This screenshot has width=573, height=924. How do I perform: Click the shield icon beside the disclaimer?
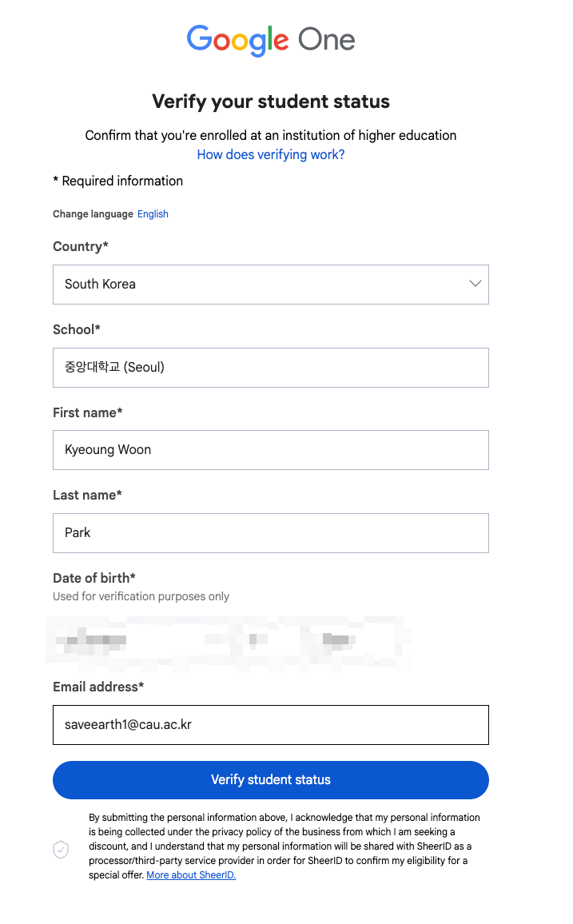click(61, 850)
